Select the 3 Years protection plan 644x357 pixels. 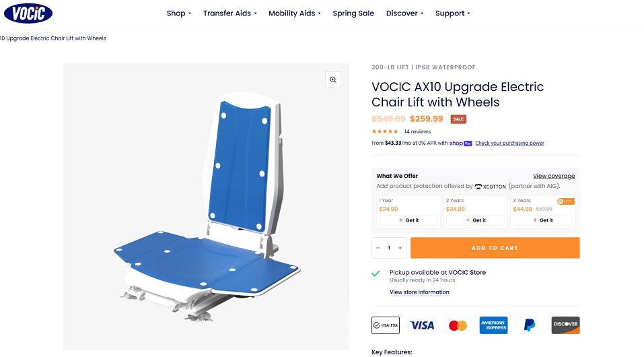click(x=542, y=220)
